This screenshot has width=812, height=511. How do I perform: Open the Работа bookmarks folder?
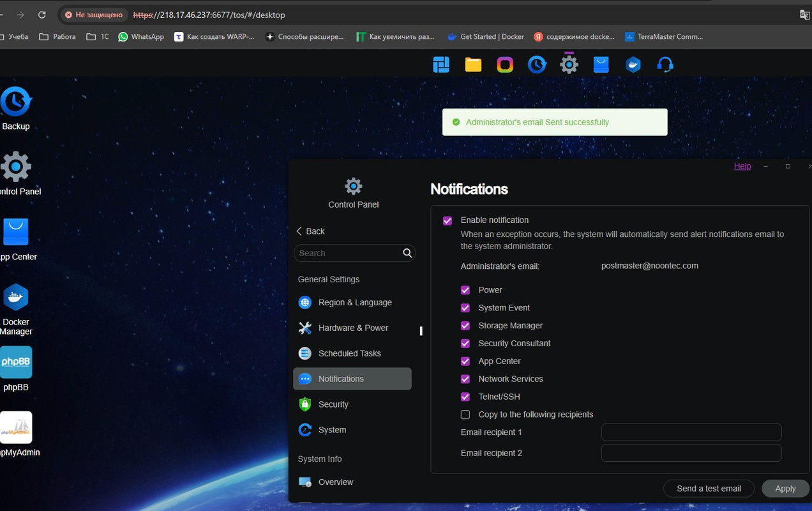57,37
